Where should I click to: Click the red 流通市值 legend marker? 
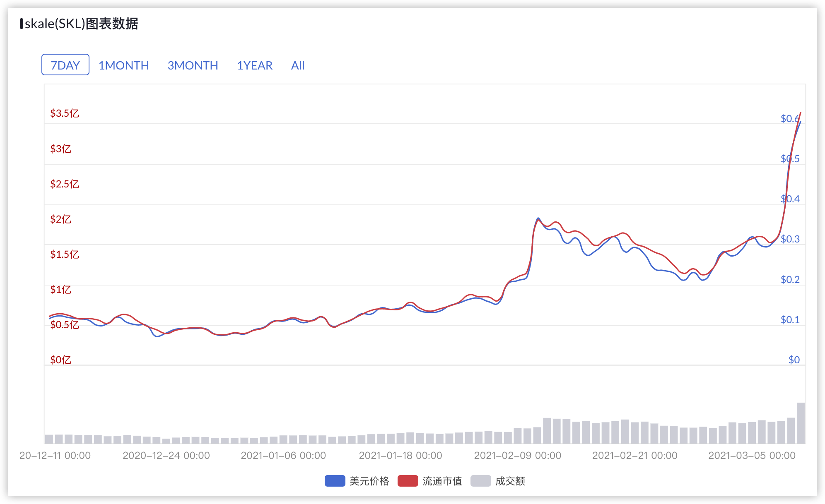click(x=407, y=481)
